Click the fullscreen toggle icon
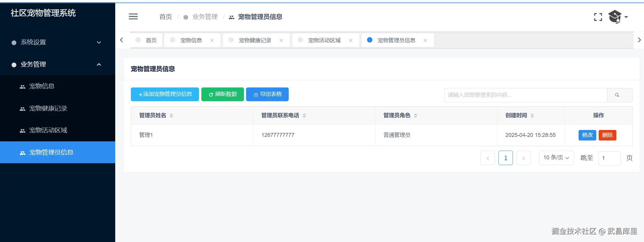The height and width of the screenshot is (242, 644). click(x=598, y=17)
